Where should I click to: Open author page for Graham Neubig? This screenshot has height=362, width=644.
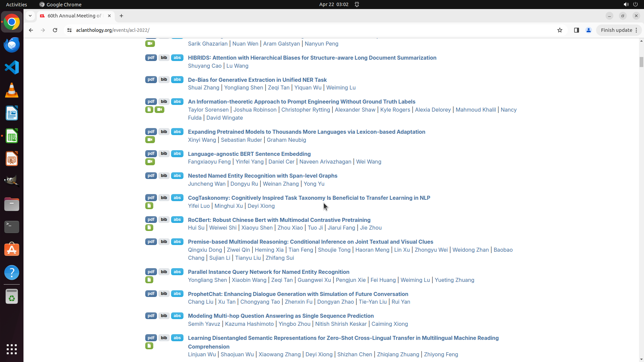coord(286,140)
